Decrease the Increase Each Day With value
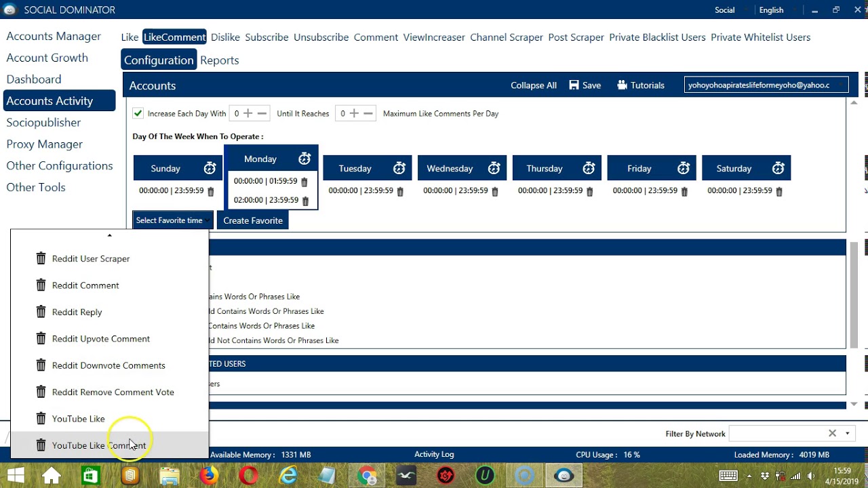This screenshot has width=868, height=488. tap(262, 113)
